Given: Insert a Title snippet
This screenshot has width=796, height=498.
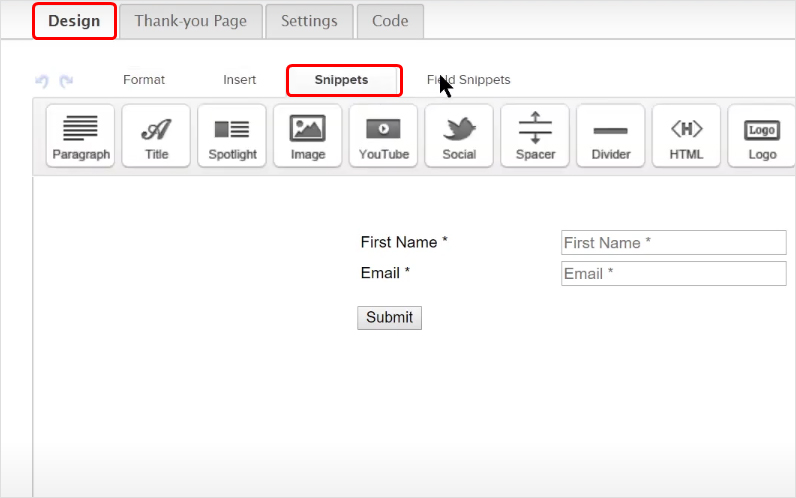Looking at the screenshot, I should point(156,136).
